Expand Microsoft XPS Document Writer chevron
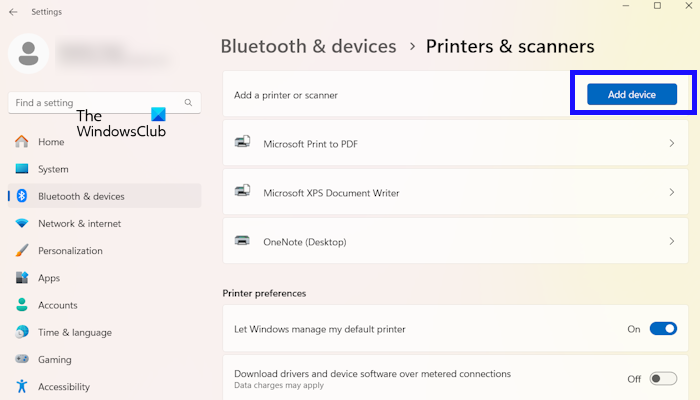700x400 pixels. click(x=671, y=190)
